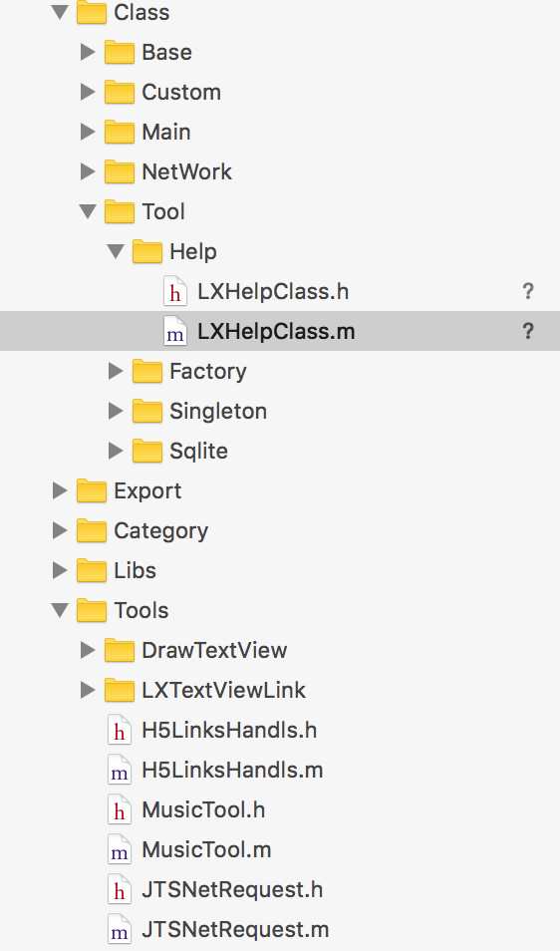Collapse the Class folder disclosure triangle
This screenshot has width=560, height=951.
click(x=60, y=12)
